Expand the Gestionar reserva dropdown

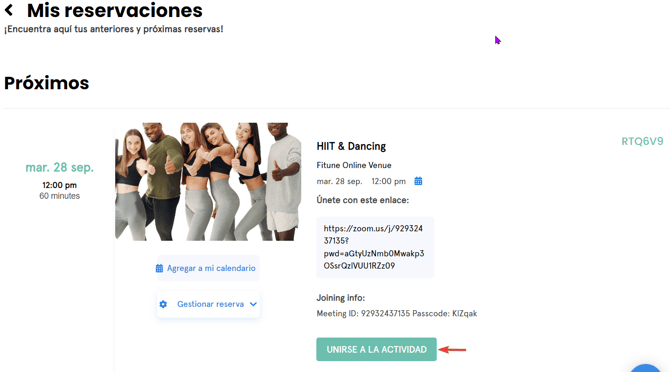click(x=208, y=304)
